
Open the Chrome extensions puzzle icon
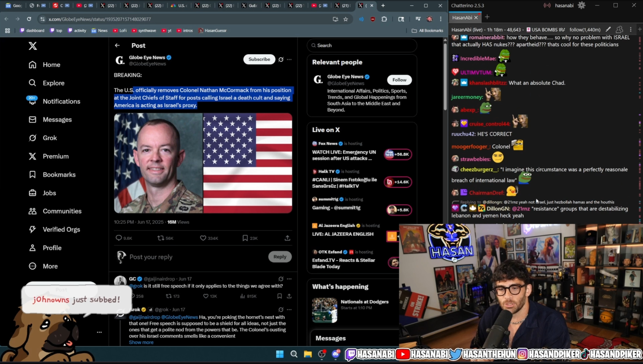tap(384, 19)
